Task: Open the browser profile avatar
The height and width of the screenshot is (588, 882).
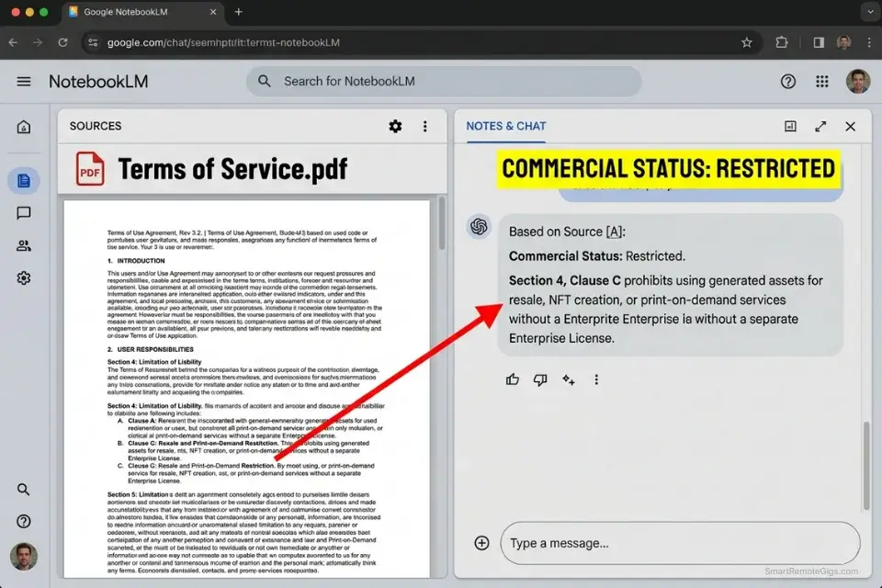Action: click(x=843, y=42)
